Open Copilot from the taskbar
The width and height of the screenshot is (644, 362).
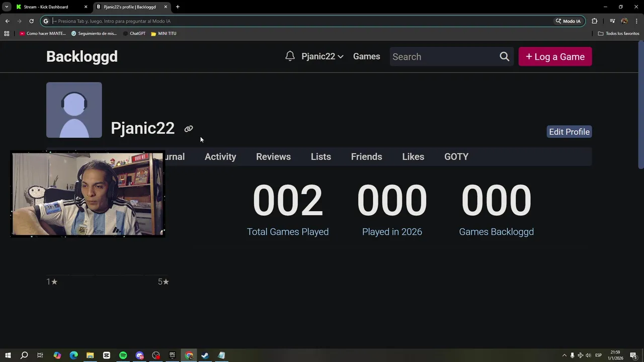tap(57, 355)
